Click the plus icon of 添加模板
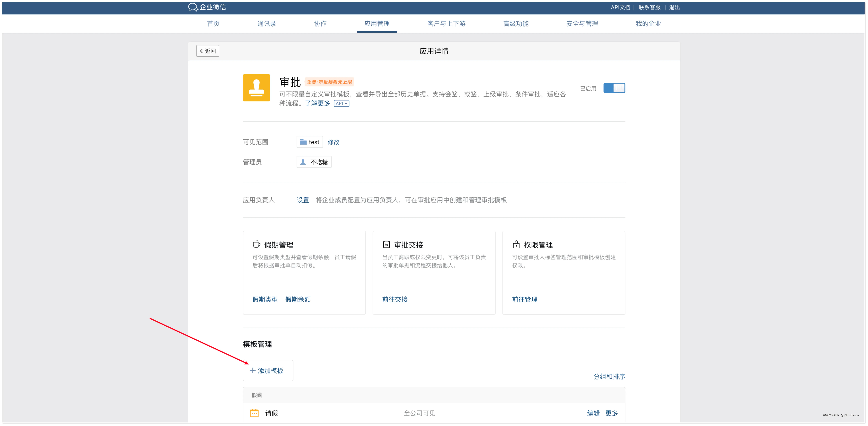The width and height of the screenshot is (868, 426). [253, 370]
